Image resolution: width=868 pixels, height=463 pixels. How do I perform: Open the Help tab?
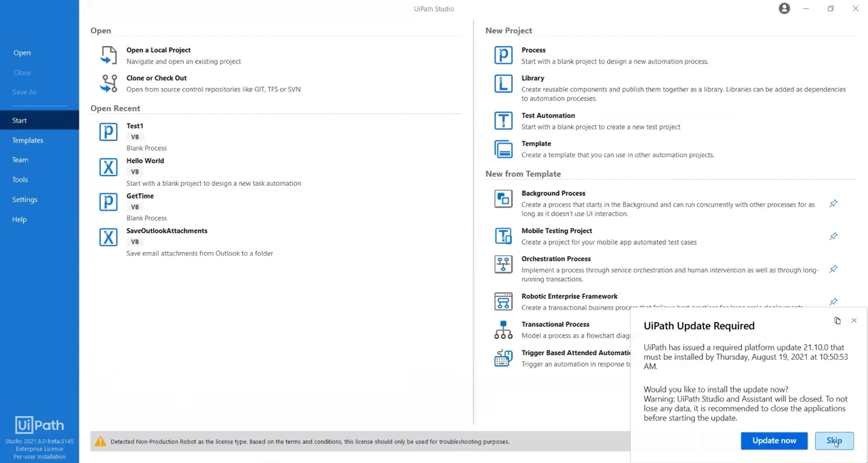click(x=20, y=220)
